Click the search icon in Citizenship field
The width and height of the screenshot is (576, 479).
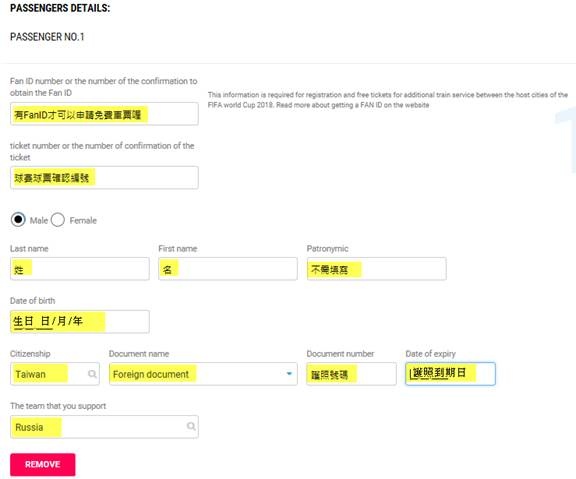(x=92, y=374)
